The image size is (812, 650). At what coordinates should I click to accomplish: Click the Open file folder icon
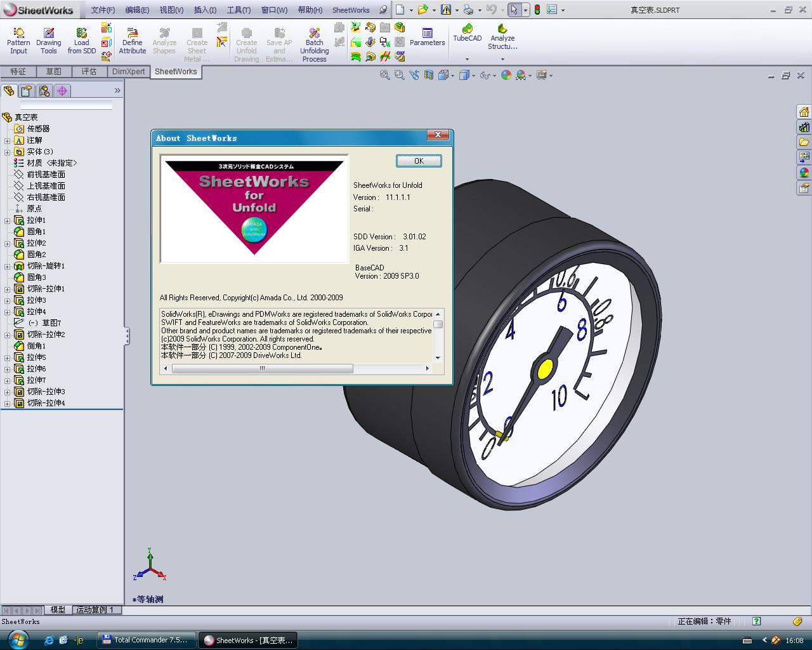(x=423, y=10)
